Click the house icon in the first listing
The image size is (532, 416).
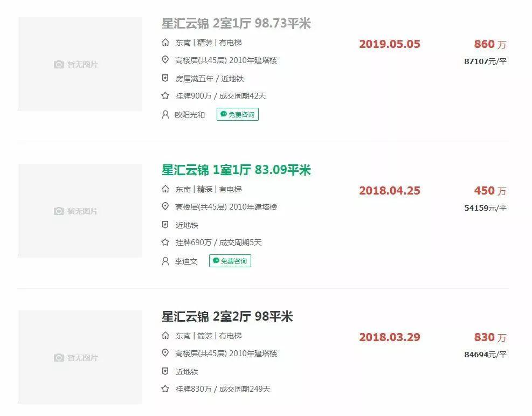pos(165,43)
